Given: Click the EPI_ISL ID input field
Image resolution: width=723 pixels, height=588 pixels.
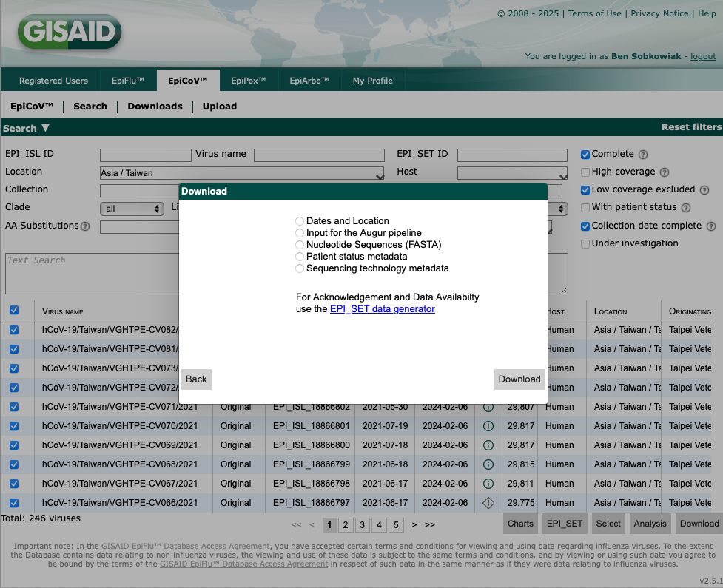Looking at the screenshot, I should click(145, 155).
